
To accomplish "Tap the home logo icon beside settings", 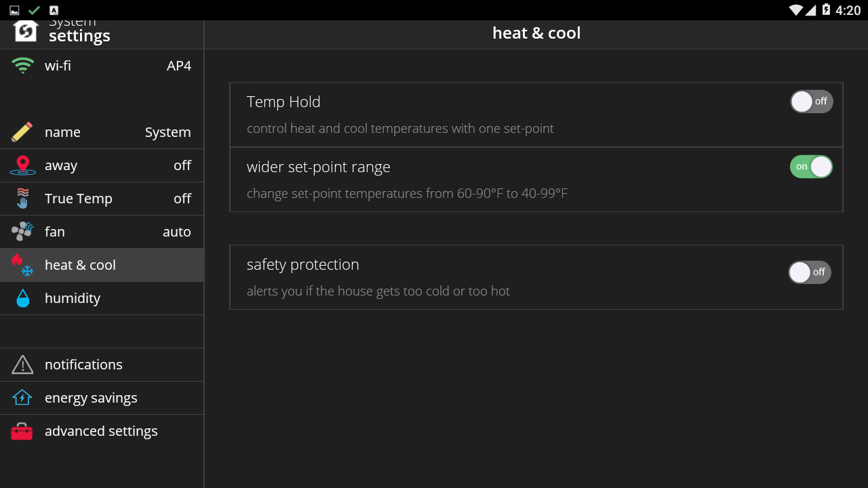I will coord(26,31).
